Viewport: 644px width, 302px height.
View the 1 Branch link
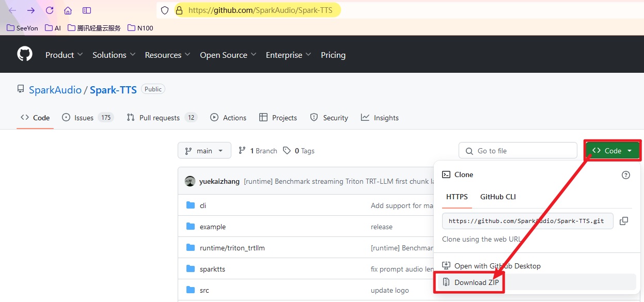(258, 151)
